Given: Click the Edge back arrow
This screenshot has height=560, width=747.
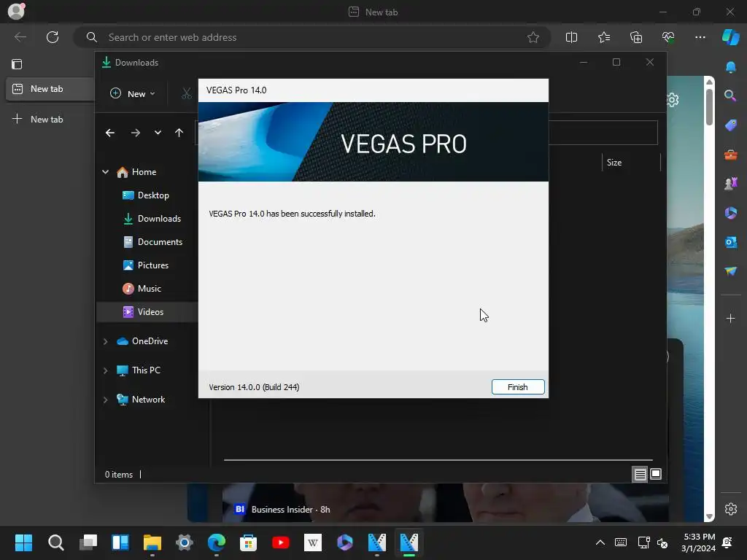Looking at the screenshot, I should (x=20, y=37).
